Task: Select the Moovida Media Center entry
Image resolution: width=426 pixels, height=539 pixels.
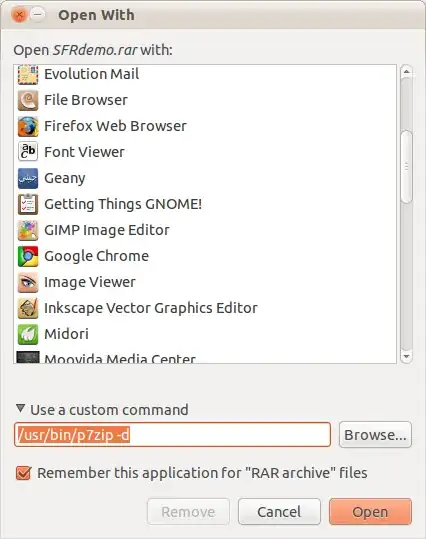Action: 120,358
